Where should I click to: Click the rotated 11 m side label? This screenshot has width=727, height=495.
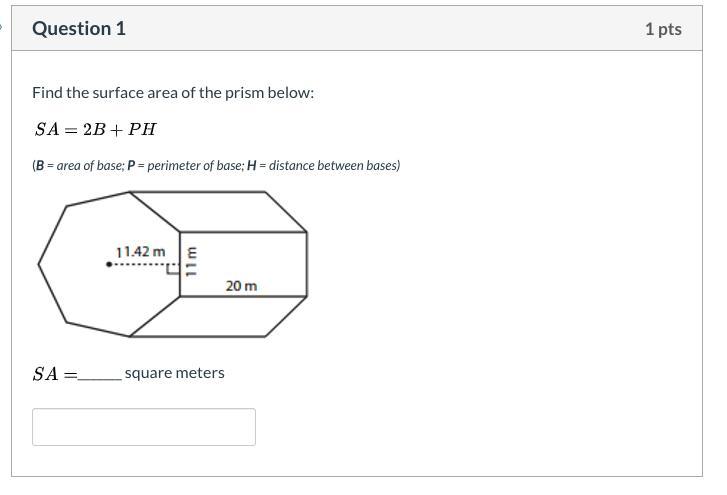[x=191, y=261]
